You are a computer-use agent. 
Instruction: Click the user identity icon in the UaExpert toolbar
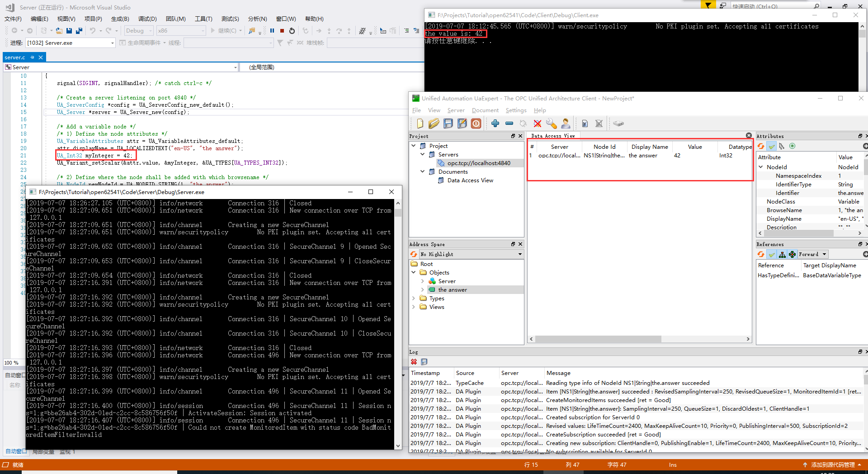pyautogui.click(x=566, y=123)
